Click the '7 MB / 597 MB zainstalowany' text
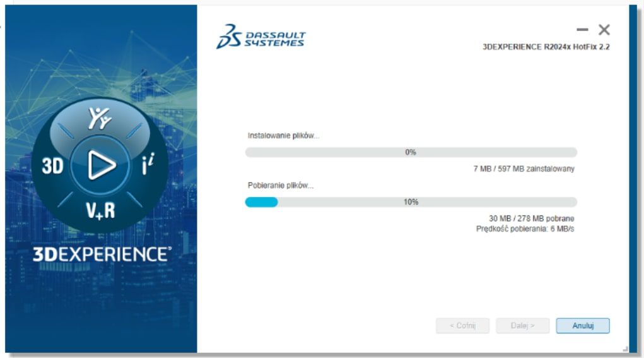The width and height of the screenshot is (644, 358). 524,169
